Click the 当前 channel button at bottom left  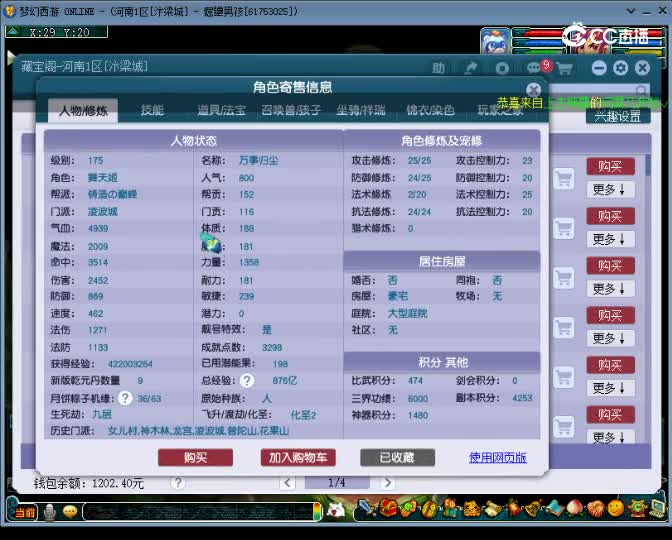(x=24, y=512)
